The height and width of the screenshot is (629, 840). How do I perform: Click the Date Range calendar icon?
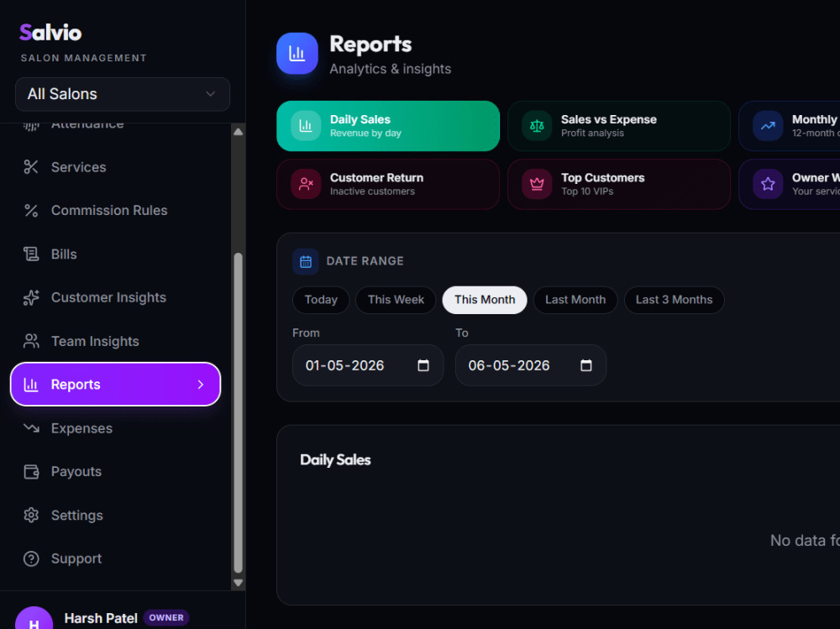point(306,261)
